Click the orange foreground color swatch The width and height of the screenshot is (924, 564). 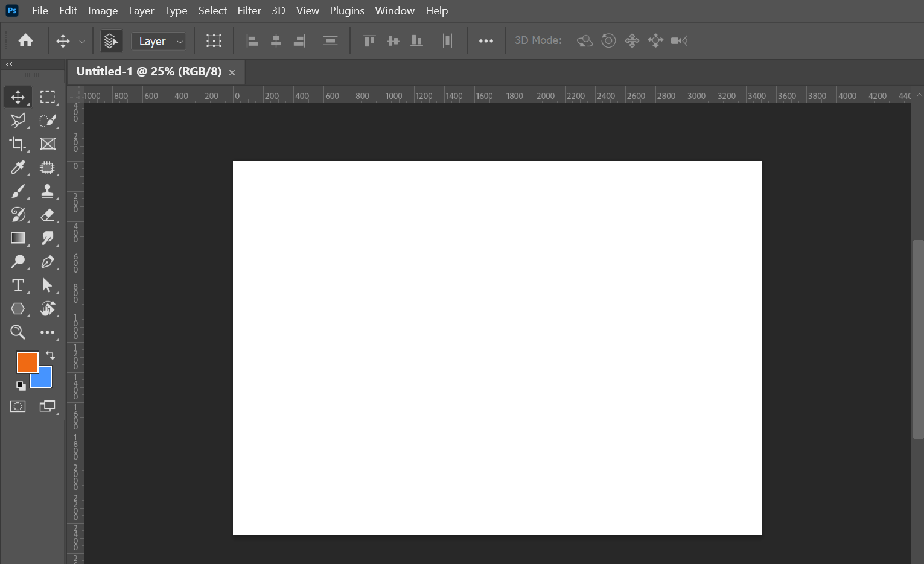(26, 361)
